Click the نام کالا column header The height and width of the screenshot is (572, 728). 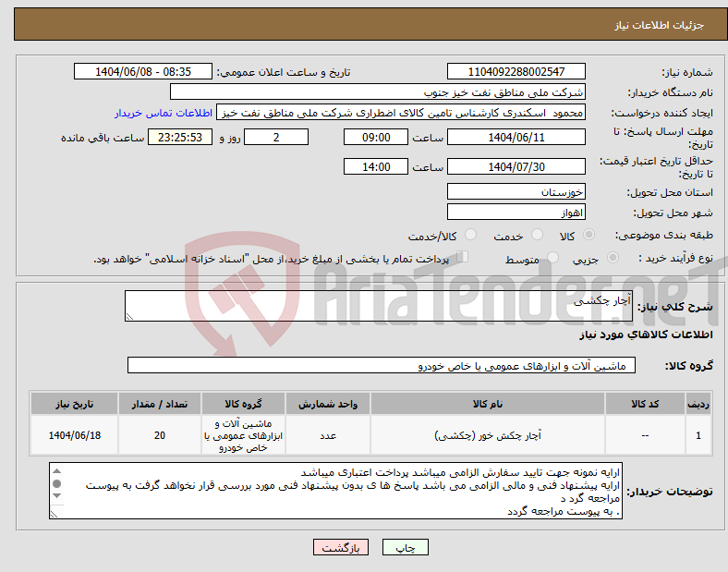tap(488, 404)
